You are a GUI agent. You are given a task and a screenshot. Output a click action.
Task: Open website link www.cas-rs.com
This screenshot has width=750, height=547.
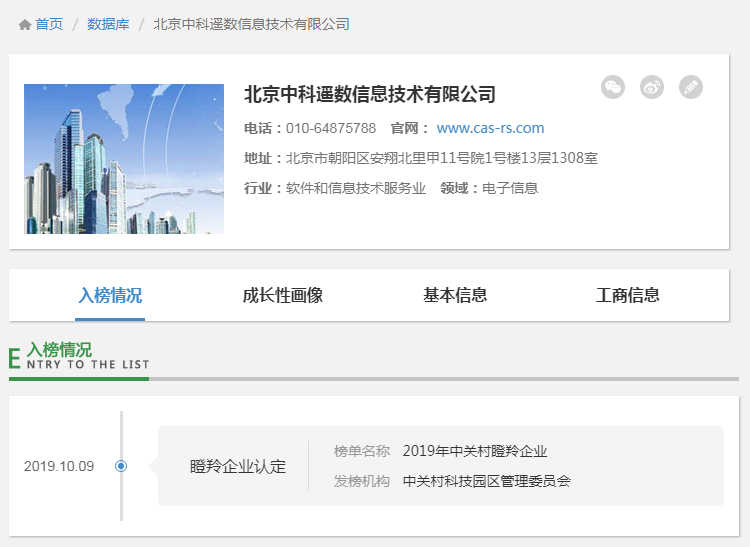click(490, 128)
